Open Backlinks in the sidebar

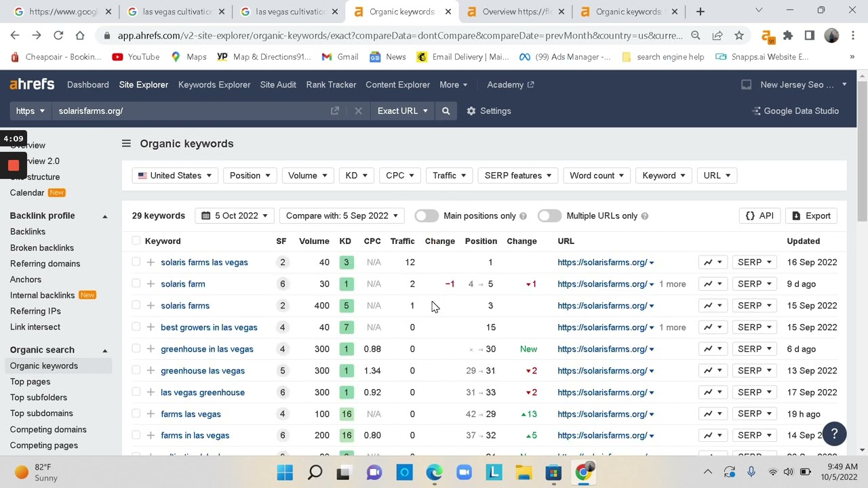pos(28,232)
